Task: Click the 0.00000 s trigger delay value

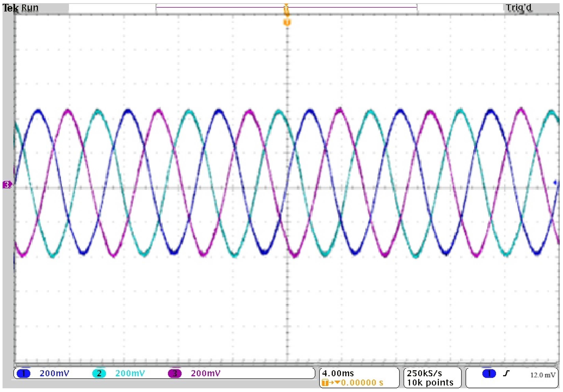Action: tap(362, 383)
